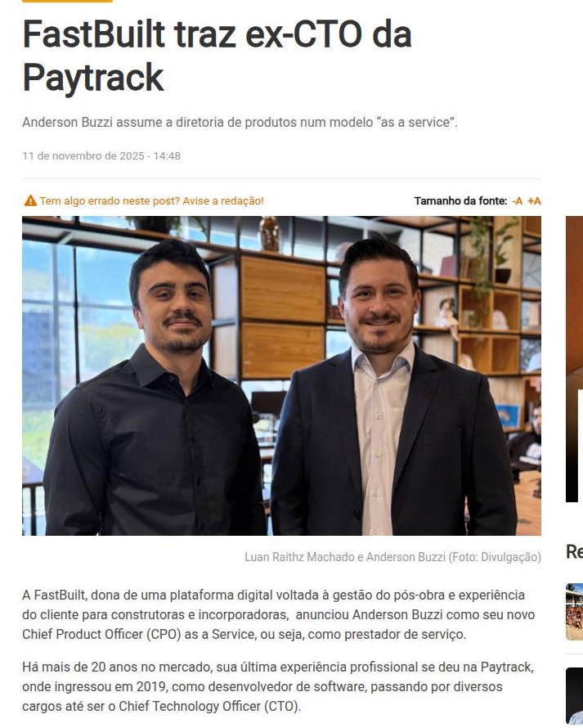Click the partially visible 'Re' sidebar heading
Image resolution: width=583 pixels, height=728 pixels.
click(574, 551)
